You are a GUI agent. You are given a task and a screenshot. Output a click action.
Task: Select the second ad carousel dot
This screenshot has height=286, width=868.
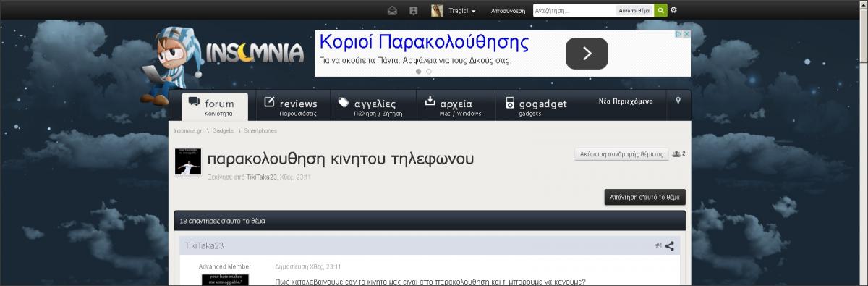[x=429, y=72]
